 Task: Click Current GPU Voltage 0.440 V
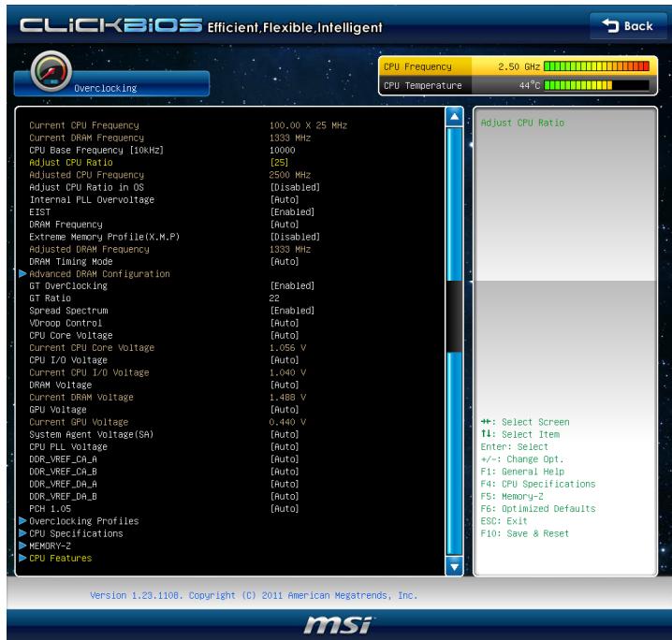click(x=287, y=422)
